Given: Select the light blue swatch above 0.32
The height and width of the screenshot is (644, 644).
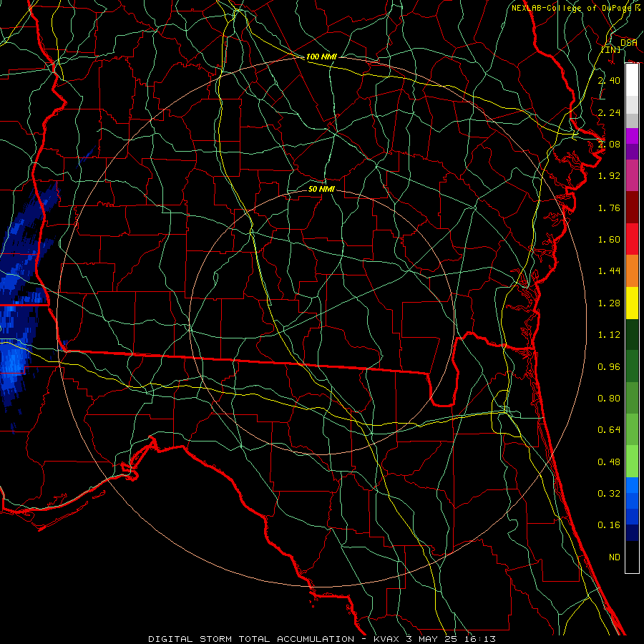Looking at the screenshot, I should point(632,485).
